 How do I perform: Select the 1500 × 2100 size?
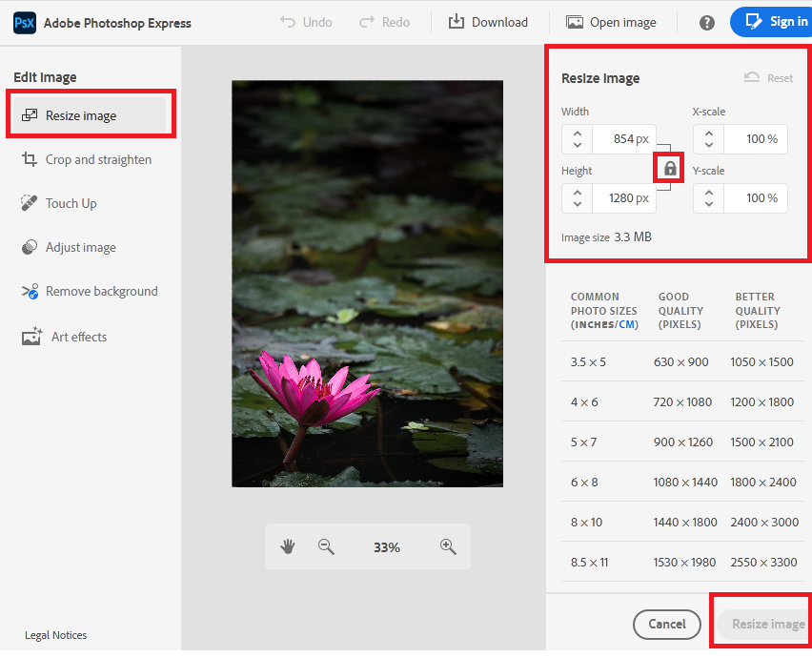(x=761, y=442)
